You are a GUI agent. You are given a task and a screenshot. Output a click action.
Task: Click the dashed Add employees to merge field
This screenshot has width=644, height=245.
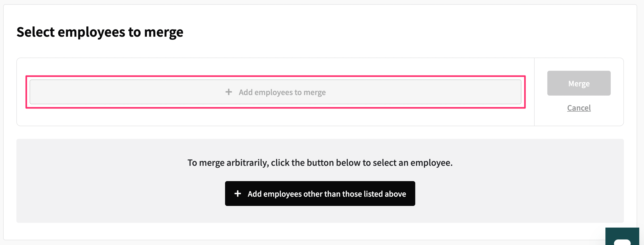click(276, 92)
